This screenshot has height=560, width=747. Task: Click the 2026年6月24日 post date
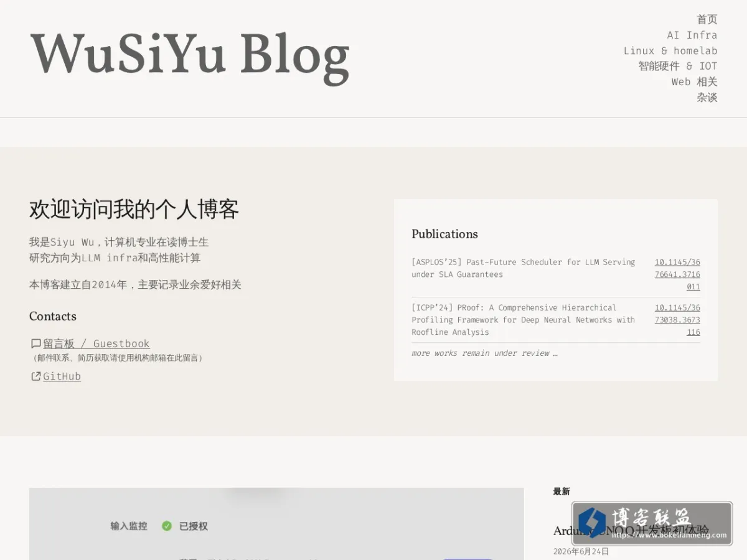coord(581,551)
